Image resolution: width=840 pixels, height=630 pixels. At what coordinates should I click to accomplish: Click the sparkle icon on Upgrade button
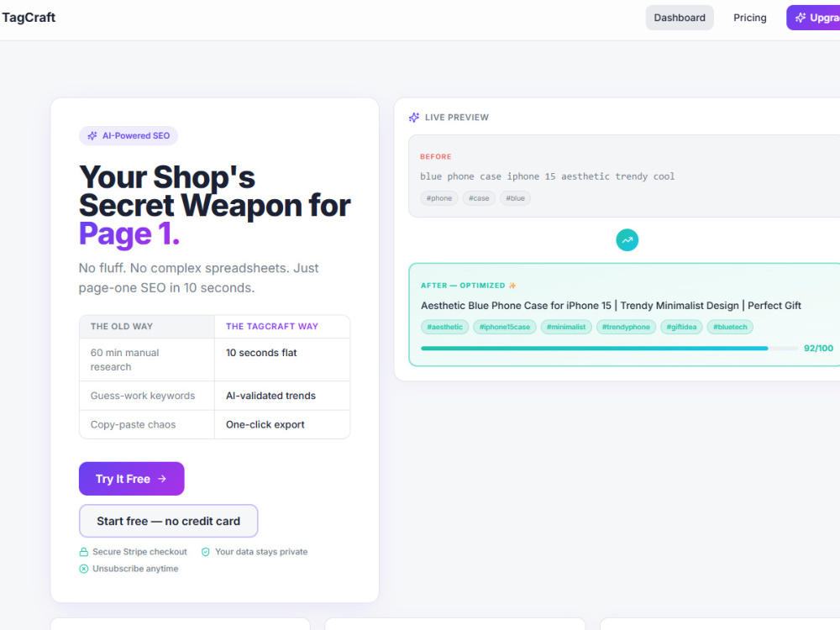pyautogui.click(x=801, y=18)
